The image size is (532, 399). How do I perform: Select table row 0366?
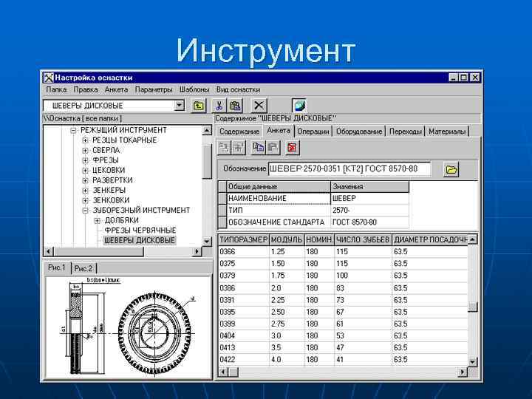pyautogui.click(x=343, y=252)
